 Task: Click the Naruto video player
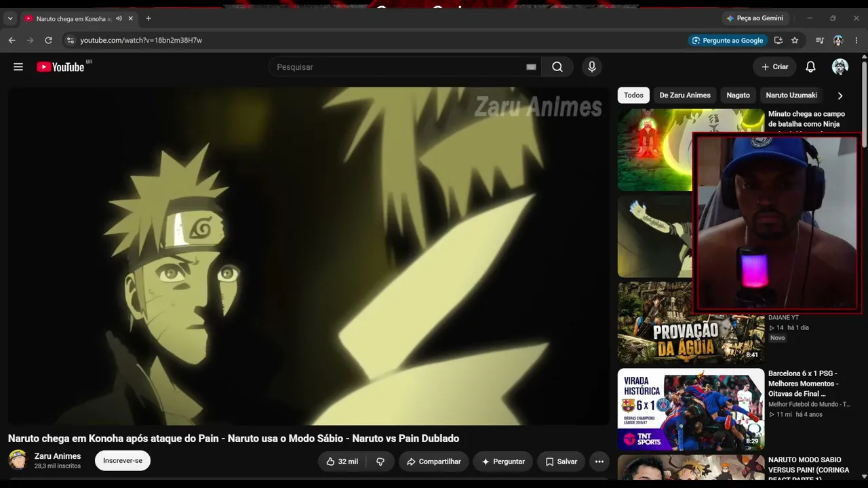[x=309, y=256]
